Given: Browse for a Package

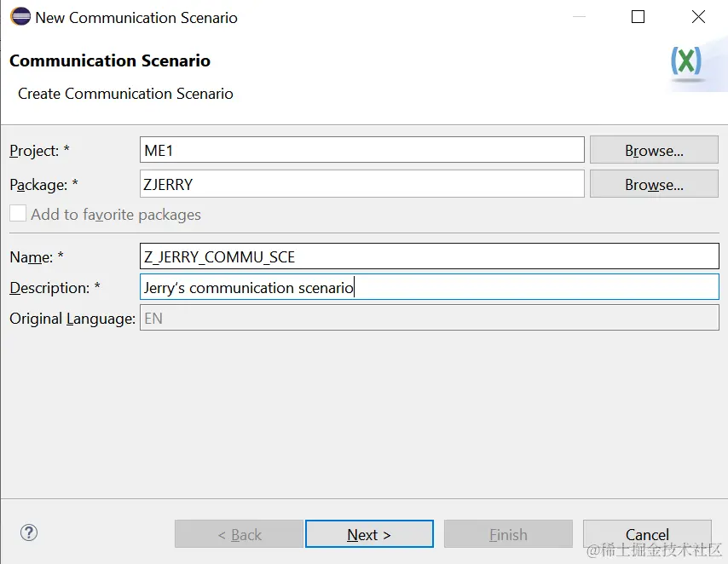Looking at the screenshot, I should click(654, 185).
